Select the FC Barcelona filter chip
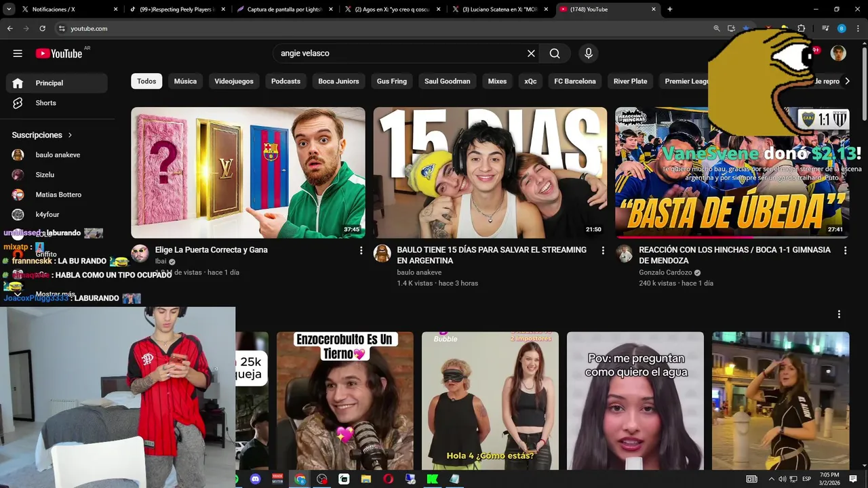The width and height of the screenshot is (868, 488). coord(575,81)
